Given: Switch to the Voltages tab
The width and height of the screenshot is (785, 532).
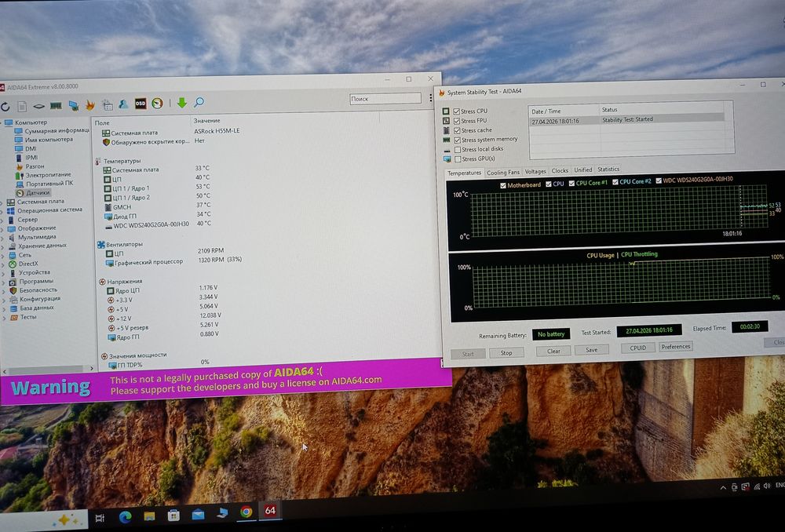Looking at the screenshot, I should tap(535, 171).
